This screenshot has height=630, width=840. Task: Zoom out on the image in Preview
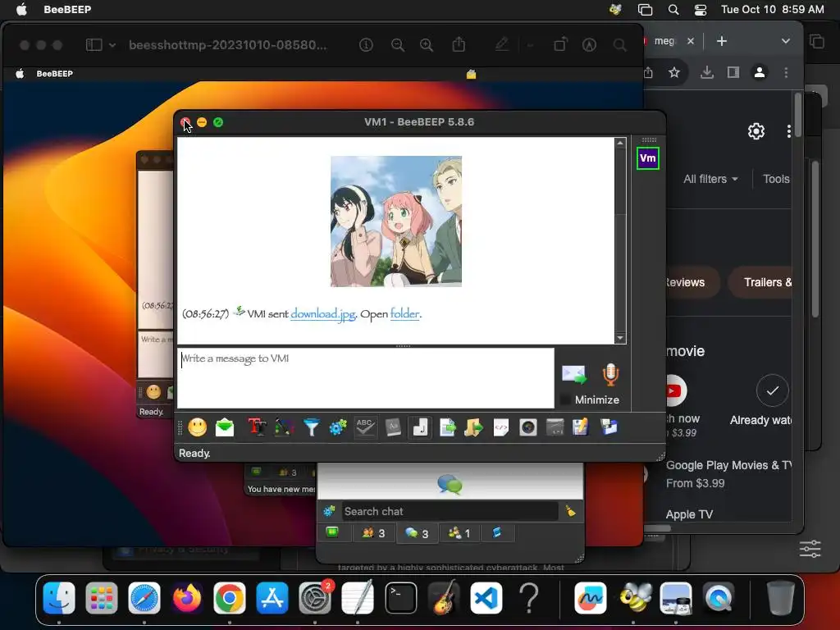(x=398, y=45)
